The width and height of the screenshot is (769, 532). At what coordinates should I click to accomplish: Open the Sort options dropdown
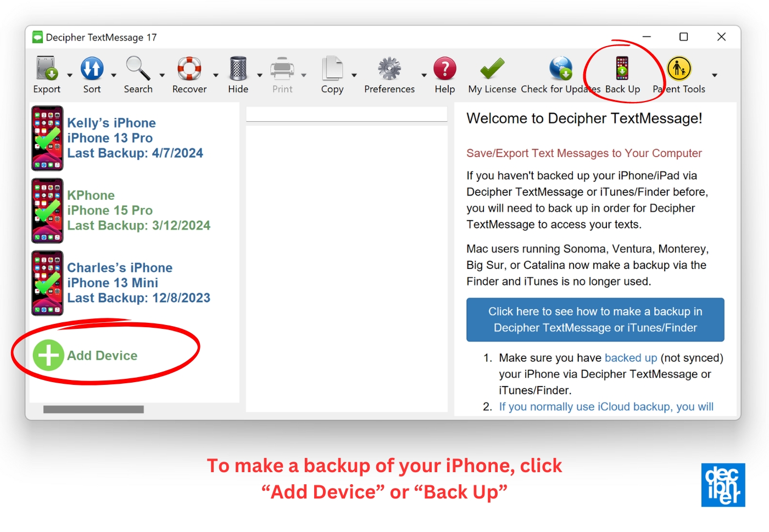(113, 75)
